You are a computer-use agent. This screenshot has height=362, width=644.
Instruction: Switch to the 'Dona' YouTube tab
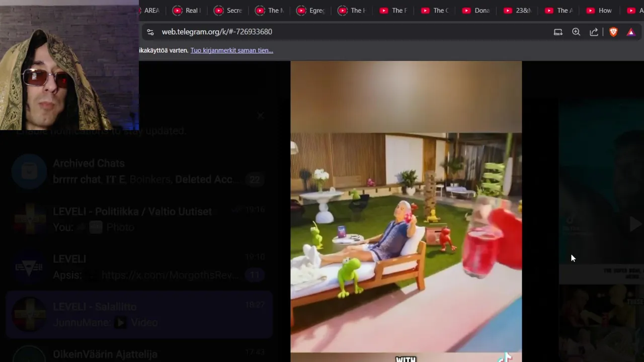tap(475, 10)
